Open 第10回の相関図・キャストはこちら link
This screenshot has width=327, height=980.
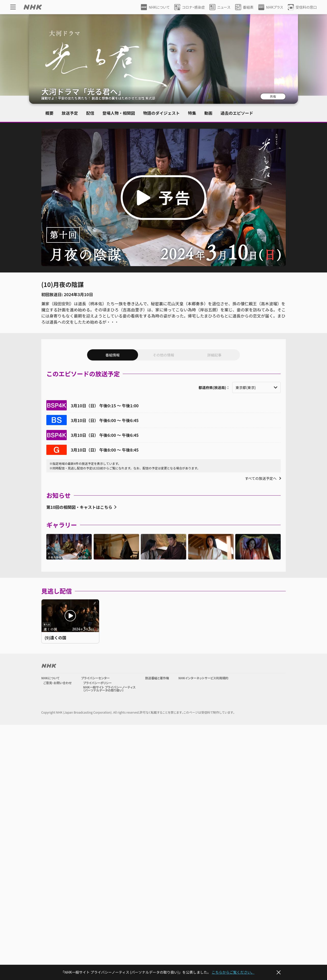click(x=81, y=507)
